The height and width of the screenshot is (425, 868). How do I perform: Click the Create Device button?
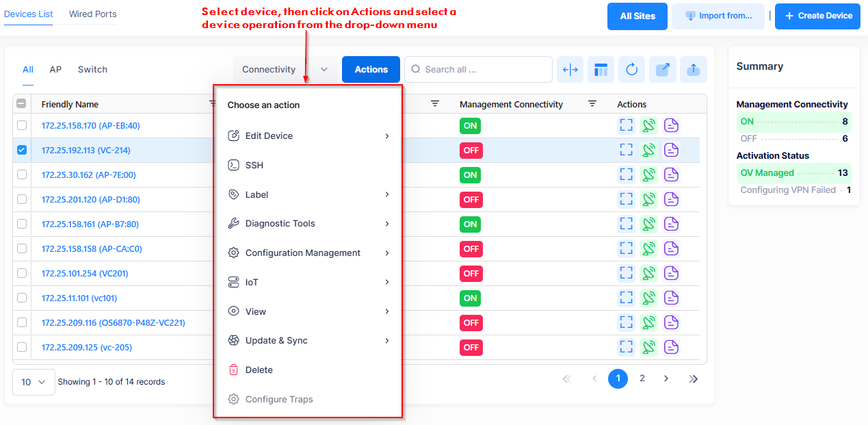point(817,16)
